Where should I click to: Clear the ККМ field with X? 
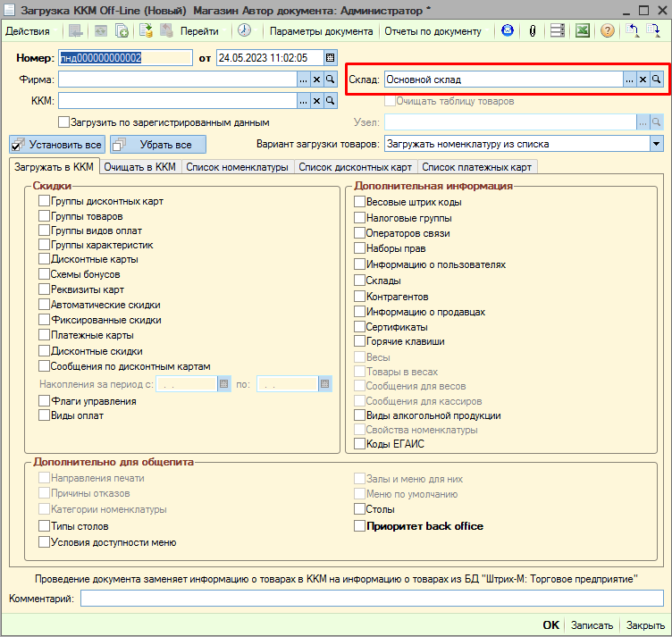[316, 101]
